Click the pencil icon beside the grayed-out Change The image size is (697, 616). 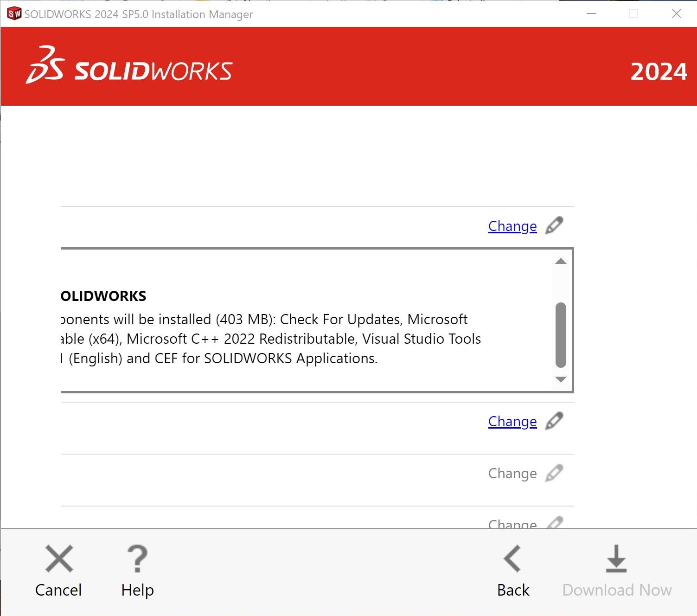coord(554,473)
